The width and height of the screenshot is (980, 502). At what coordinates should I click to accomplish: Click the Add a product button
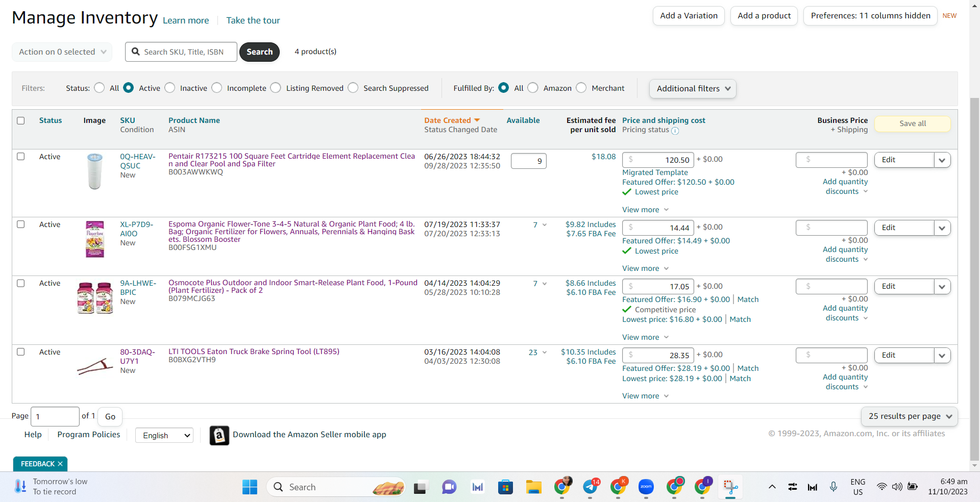point(764,16)
